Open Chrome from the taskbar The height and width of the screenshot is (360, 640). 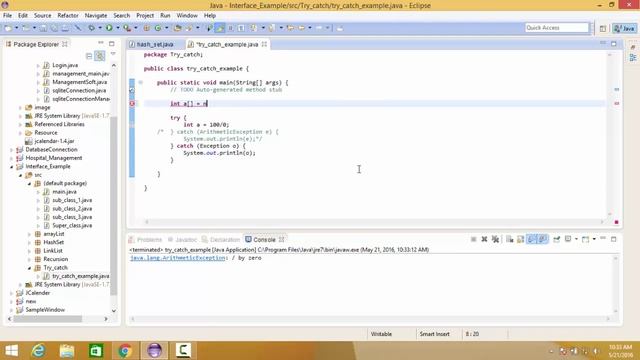pos(125,351)
